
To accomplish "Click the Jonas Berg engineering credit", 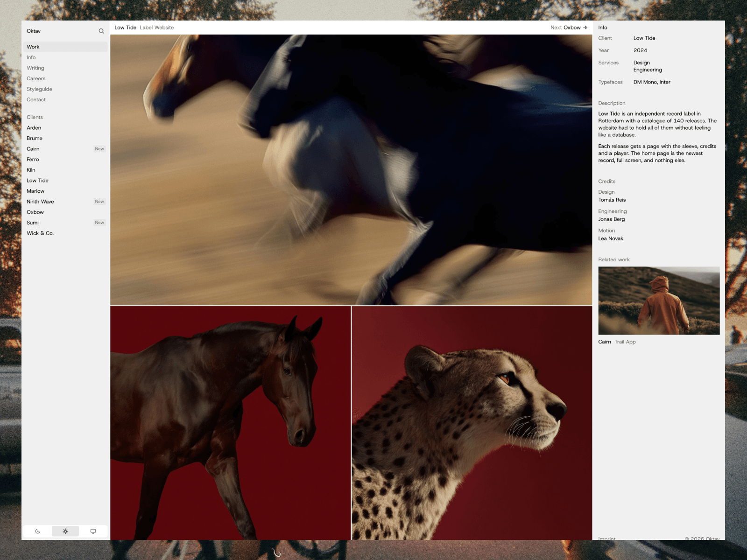I will (612, 219).
